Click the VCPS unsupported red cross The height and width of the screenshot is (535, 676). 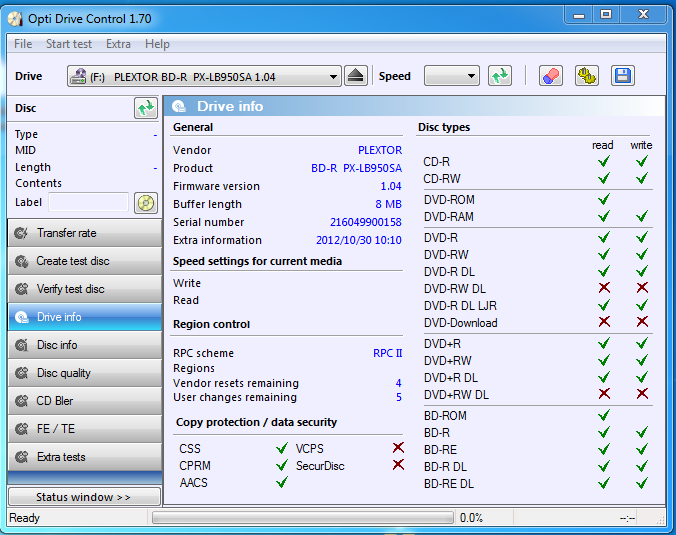click(x=398, y=448)
